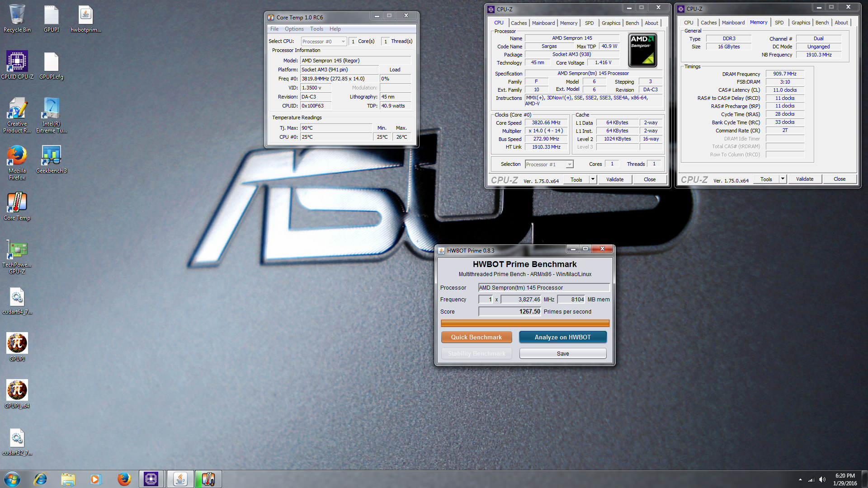Switch to Bench tab in left CPU-Z
The image size is (868, 488).
(632, 23)
